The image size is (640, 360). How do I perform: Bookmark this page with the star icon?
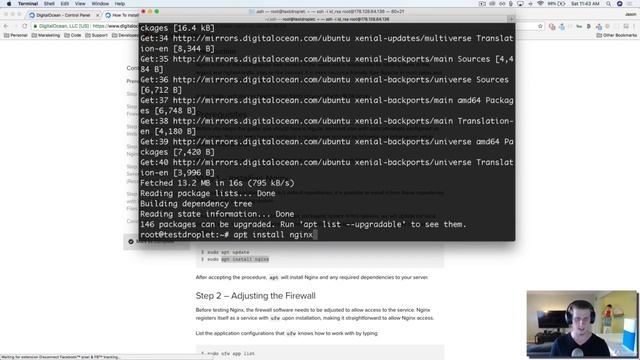(x=540, y=26)
